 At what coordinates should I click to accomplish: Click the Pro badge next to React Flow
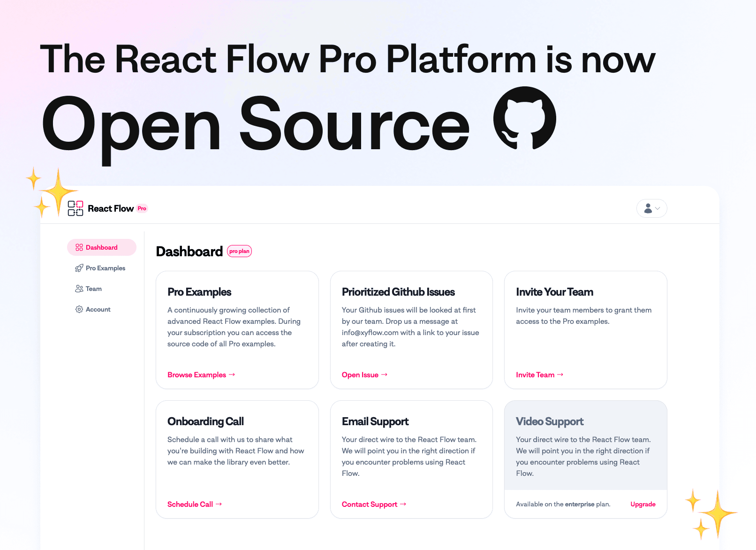(x=142, y=208)
